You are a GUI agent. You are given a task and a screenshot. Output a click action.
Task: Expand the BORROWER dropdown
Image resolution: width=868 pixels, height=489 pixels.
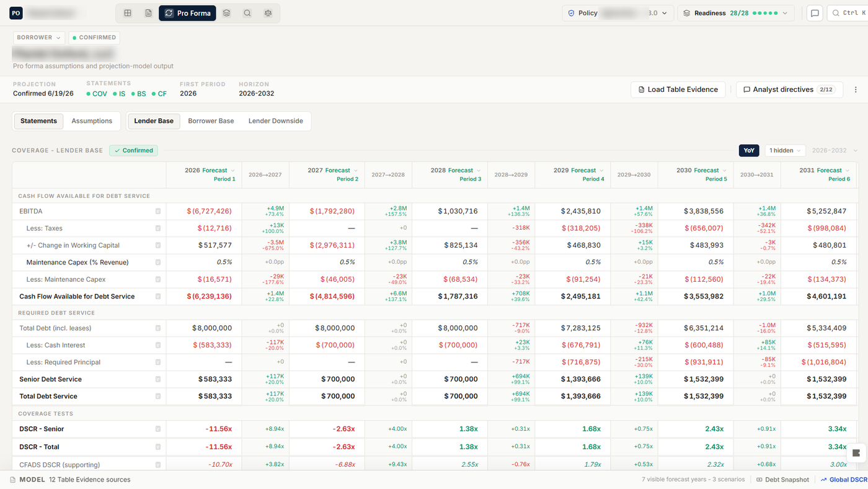coord(39,37)
